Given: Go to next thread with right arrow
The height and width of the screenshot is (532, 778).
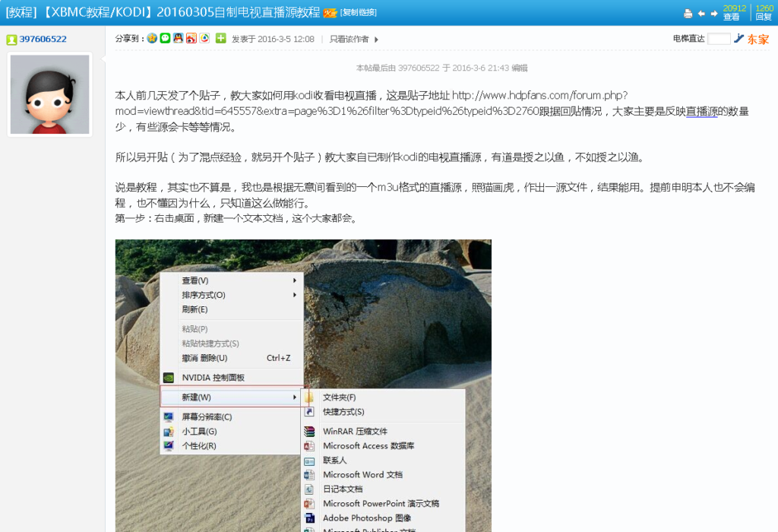Looking at the screenshot, I should tap(714, 13).
